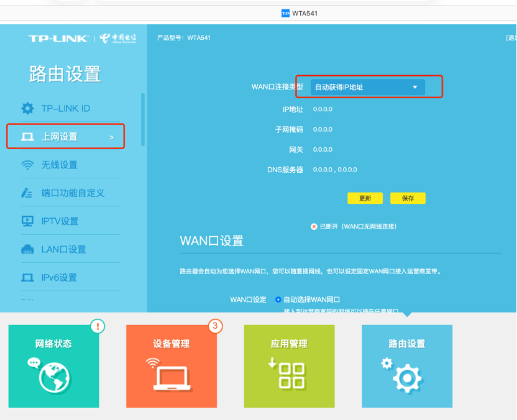Click the WTA541 browser tab title

click(304, 14)
